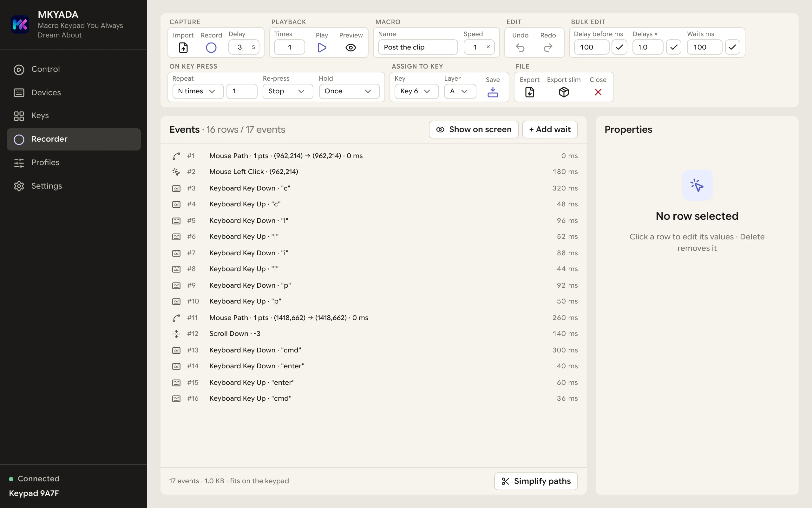Open Settings in sidebar
This screenshot has width=812, height=508.
tap(74, 186)
